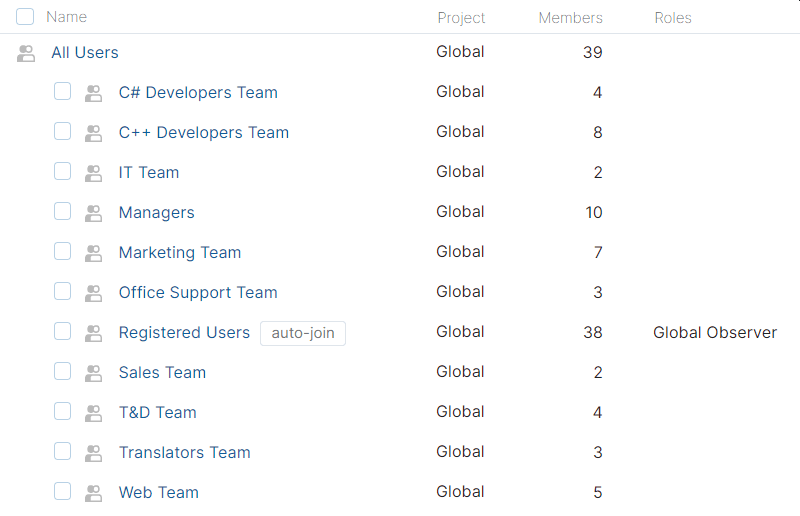Click the Web Team group icon
The image size is (800, 516).
93,493
